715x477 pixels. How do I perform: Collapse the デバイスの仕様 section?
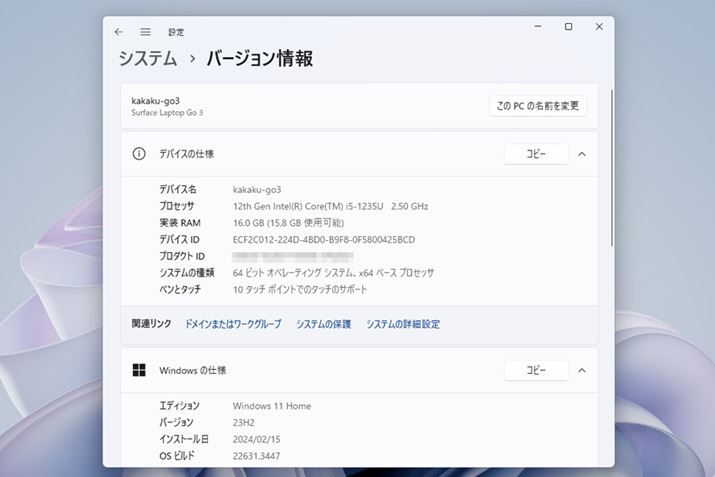pyautogui.click(x=582, y=154)
